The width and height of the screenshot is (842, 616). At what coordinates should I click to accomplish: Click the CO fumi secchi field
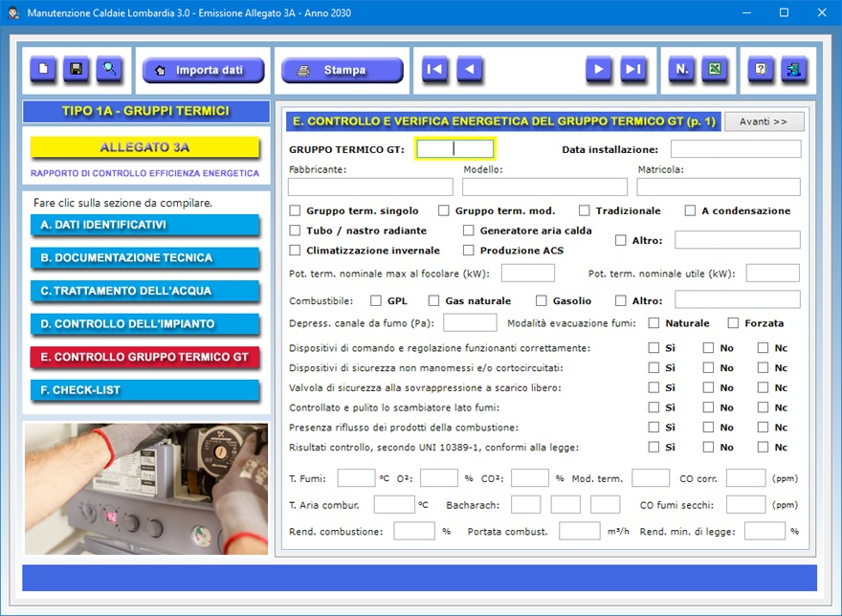tap(746, 505)
